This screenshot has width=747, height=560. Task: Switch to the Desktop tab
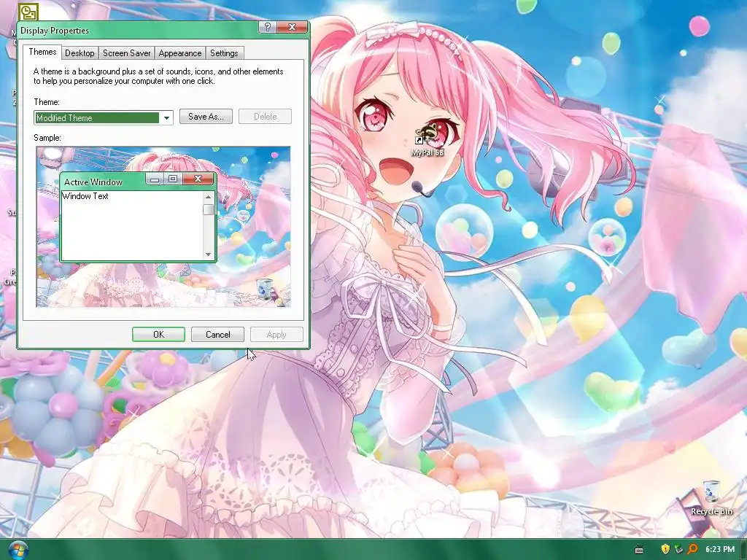[x=80, y=52]
